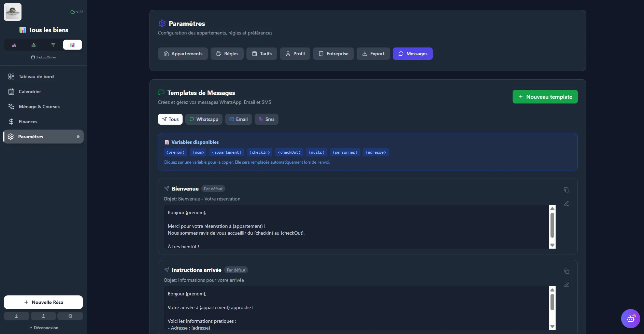644x334 pixels.
Task: Click the document icon button in sidebar
Action: click(70, 316)
